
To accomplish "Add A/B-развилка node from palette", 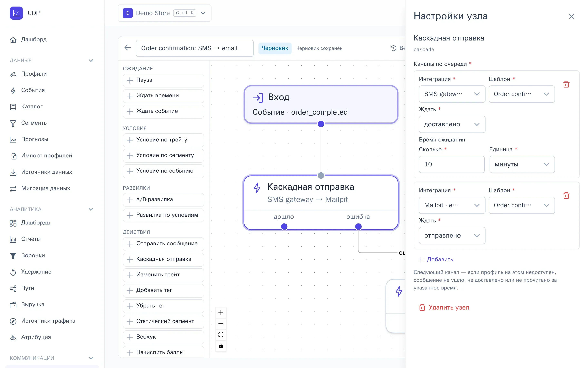I will [163, 200].
